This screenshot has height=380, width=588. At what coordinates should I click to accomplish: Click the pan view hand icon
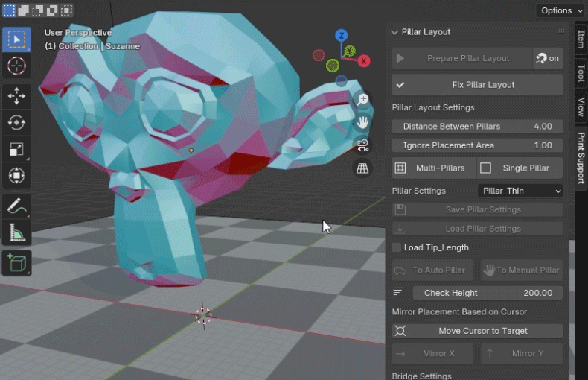click(x=362, y=122)
